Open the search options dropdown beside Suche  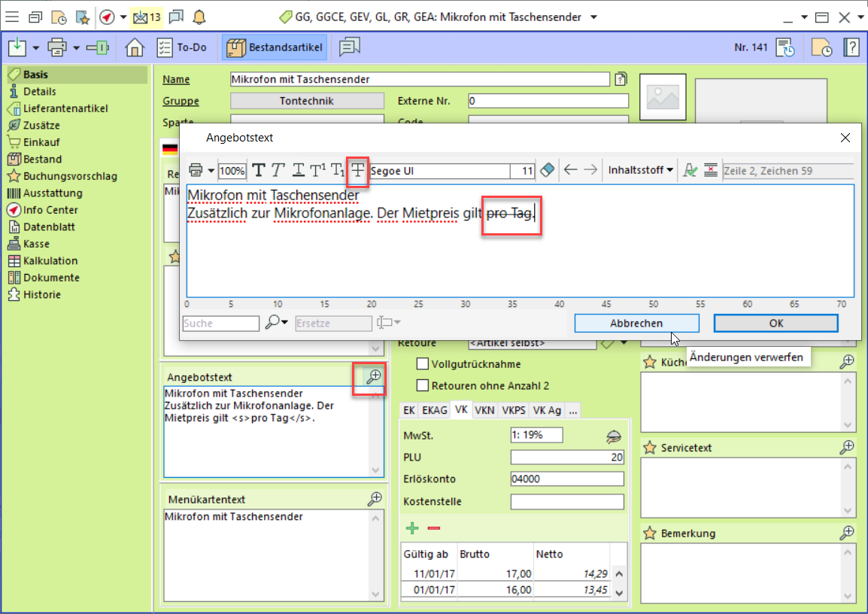pos(277,323)
